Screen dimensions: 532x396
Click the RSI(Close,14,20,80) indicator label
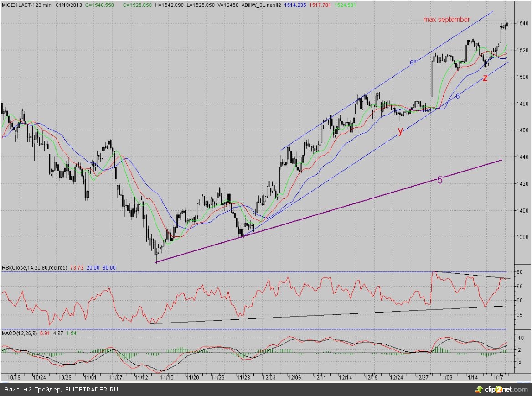pyautogui.click(x=34, y=268)
